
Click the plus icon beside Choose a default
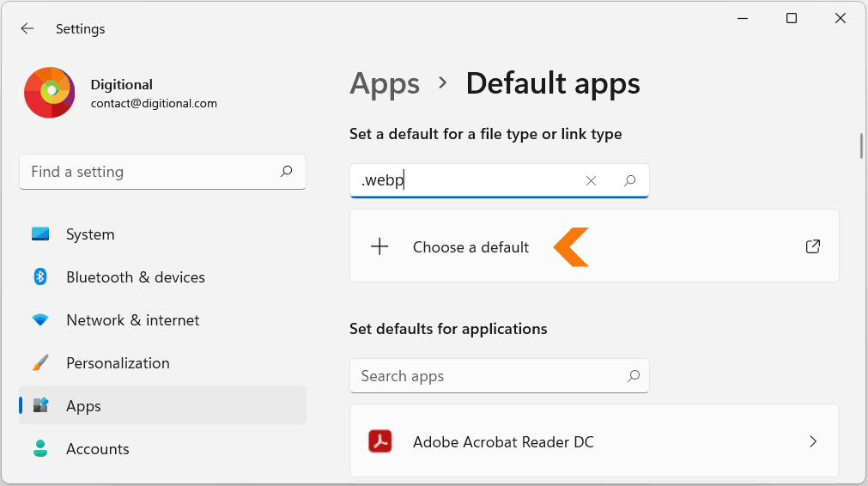379,246
